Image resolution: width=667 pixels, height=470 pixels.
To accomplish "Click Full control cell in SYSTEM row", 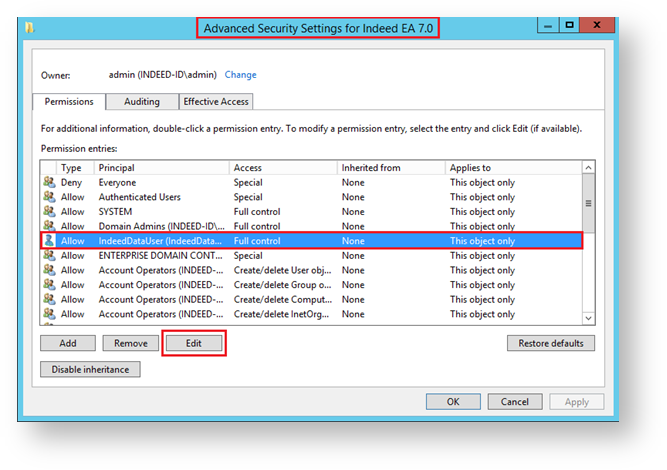I will (x=257, y=211).
